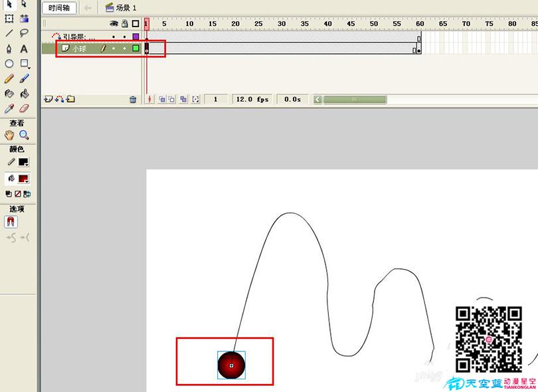538x392 pixels.
Task: Toggle the Onion Skin button
Action: click(x=162, y=99)
